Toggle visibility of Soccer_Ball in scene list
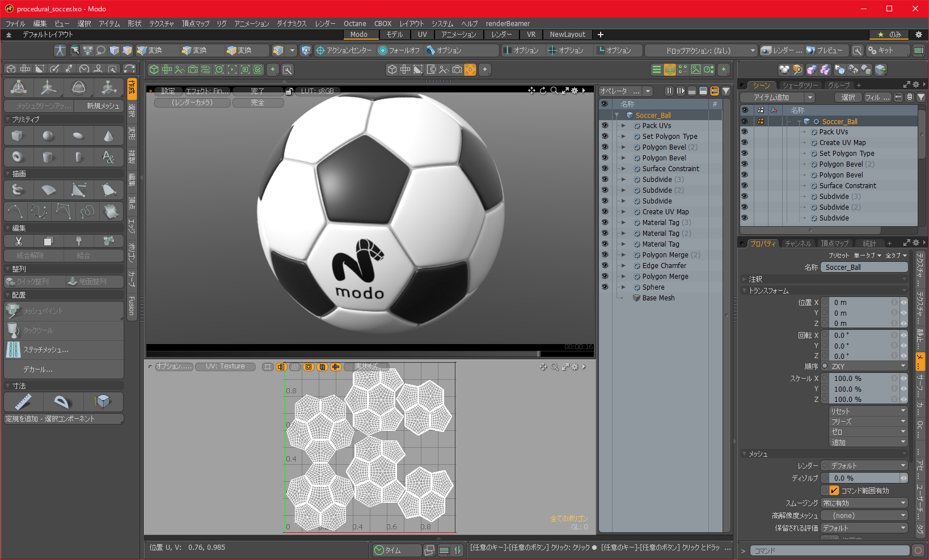929x560 pixels. pos(745,121)
